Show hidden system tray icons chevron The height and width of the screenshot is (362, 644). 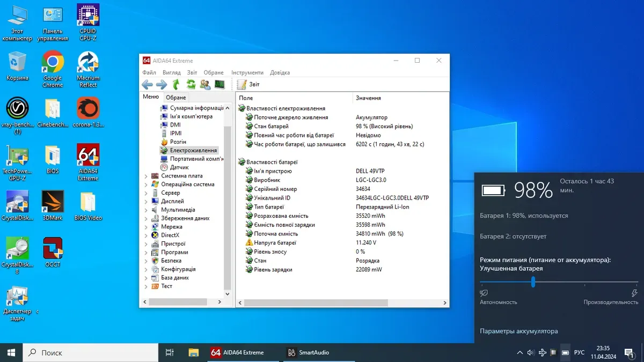click(519, 352)
